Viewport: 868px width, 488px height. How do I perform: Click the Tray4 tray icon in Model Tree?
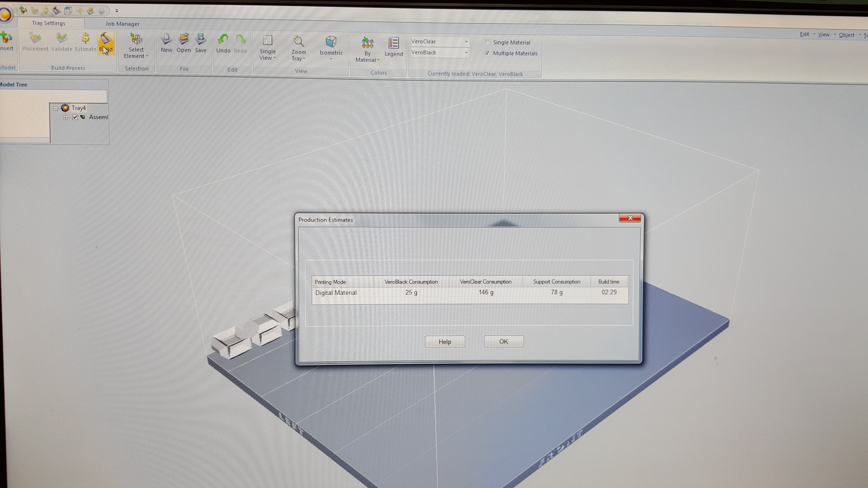[x=65, y=108]
